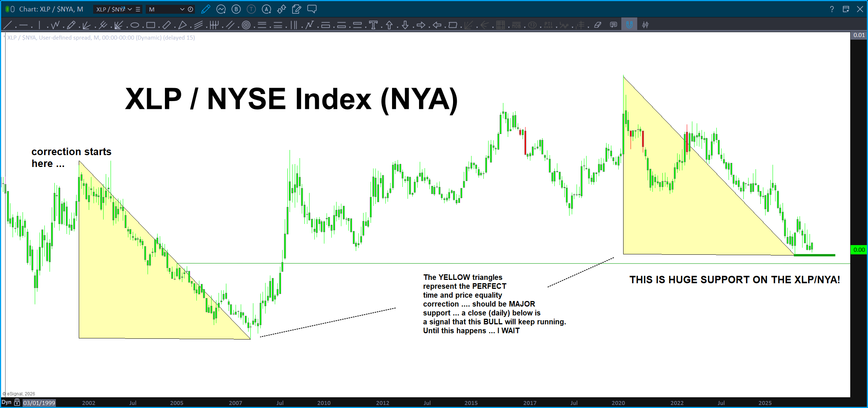Click the circled B icon
The width and height of the screenshot is (868, 408).
point(236,9)
